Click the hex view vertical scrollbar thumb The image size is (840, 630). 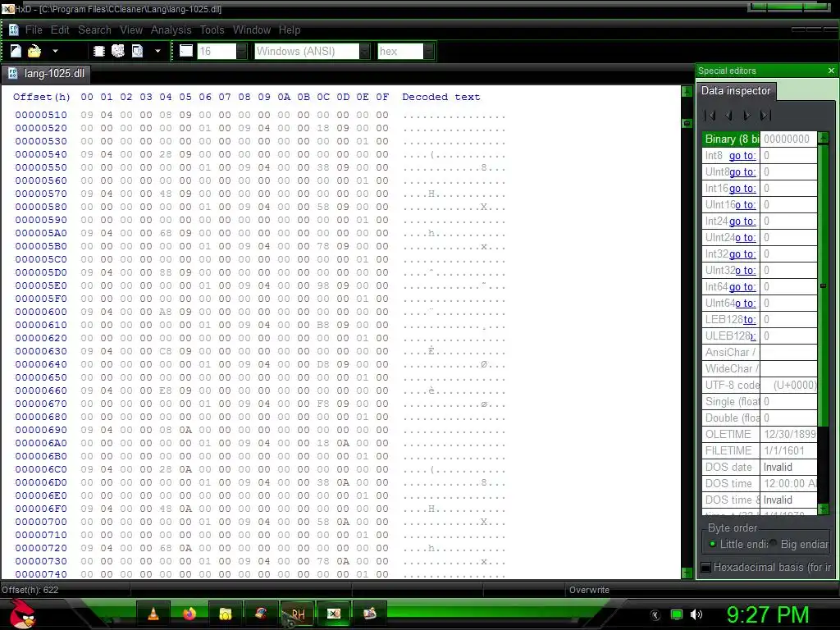point(687,123)
